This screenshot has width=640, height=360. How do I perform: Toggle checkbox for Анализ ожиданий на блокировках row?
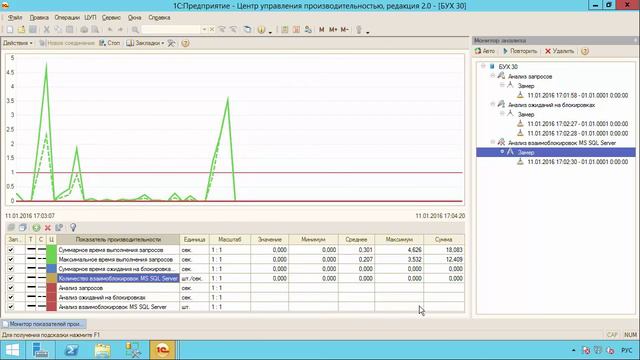11,297
